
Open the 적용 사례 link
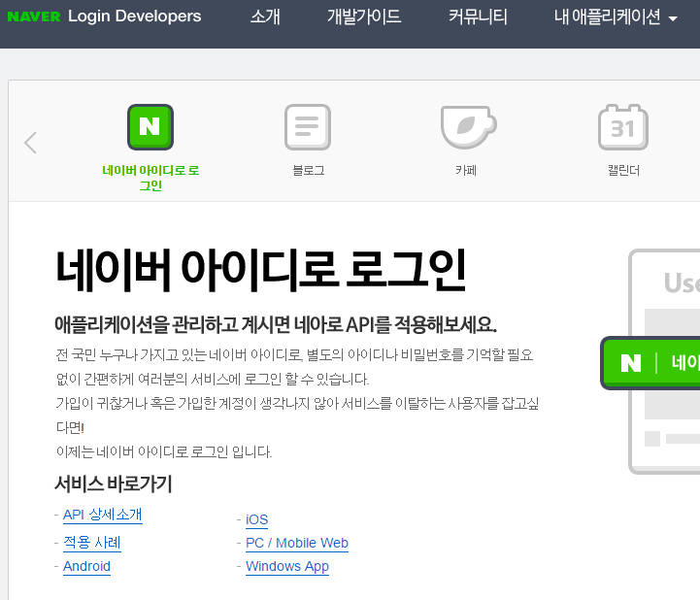92,543
